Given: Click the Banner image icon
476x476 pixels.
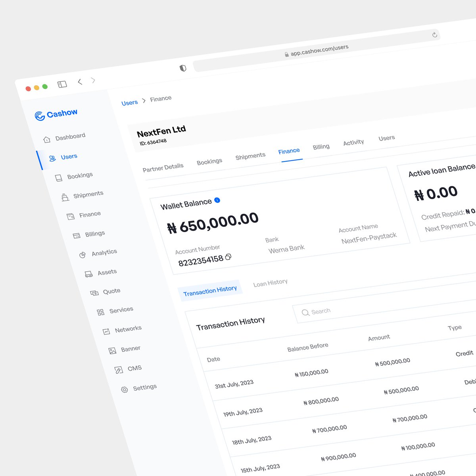Looking at the screenshot, I should [113, 351].
